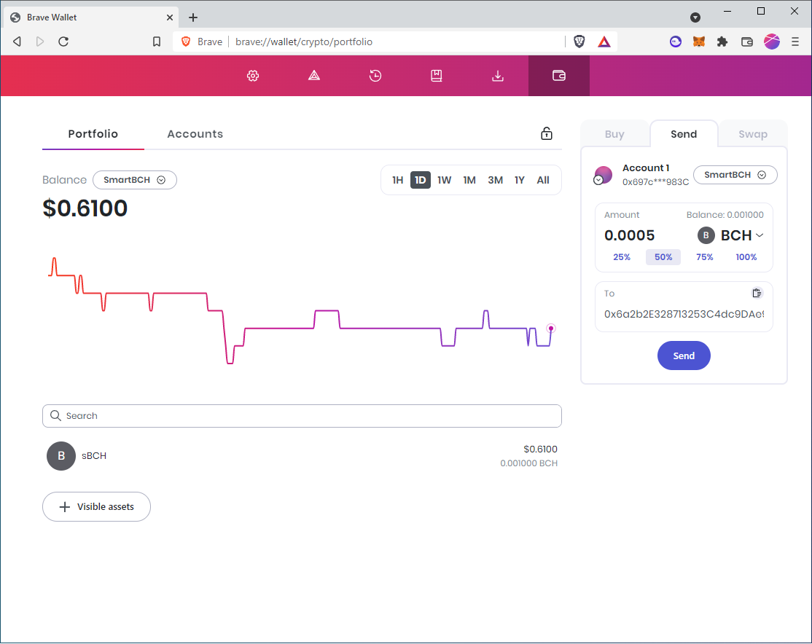Set amount to 50%

click(663, 257)
